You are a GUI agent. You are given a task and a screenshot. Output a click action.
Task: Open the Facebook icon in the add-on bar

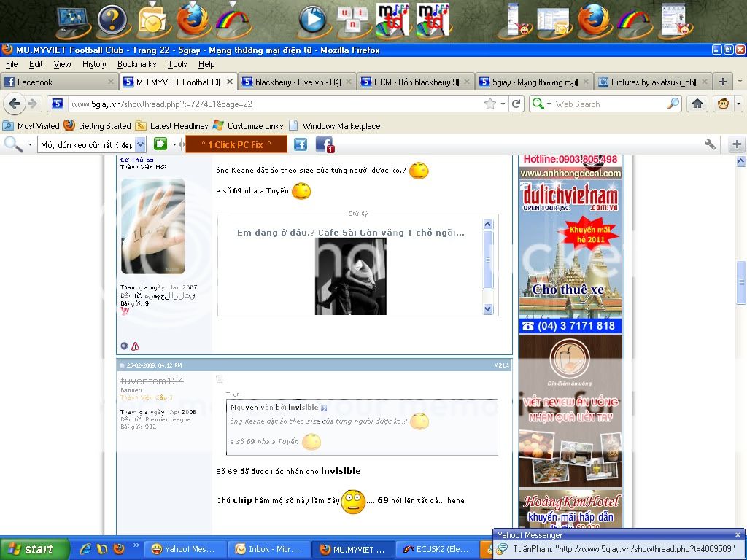coord(324,144)
